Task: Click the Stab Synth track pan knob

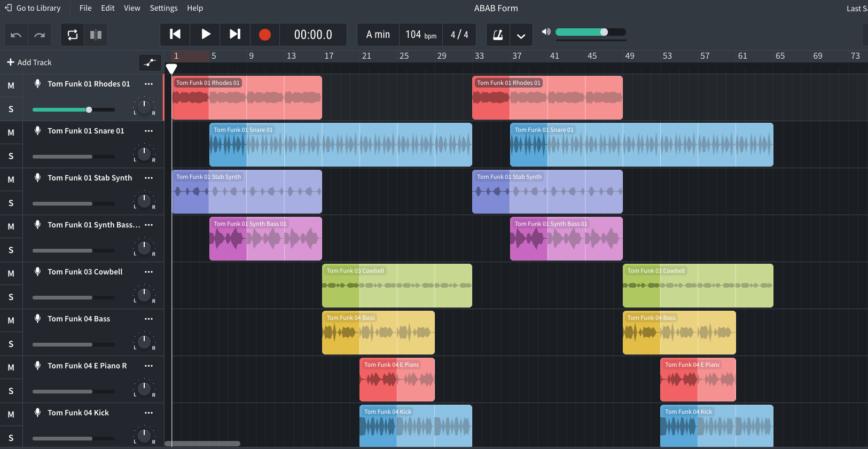Action: pyautogui.click(x=144, y=201)
